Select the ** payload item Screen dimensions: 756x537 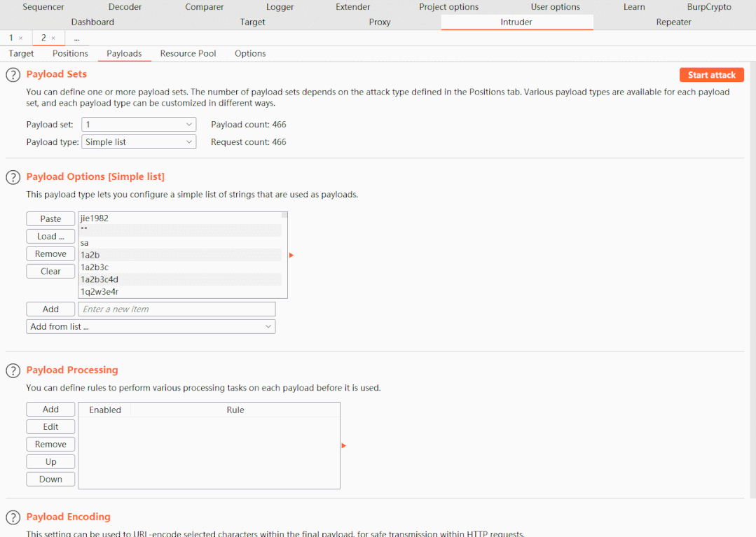click(180, 230)
